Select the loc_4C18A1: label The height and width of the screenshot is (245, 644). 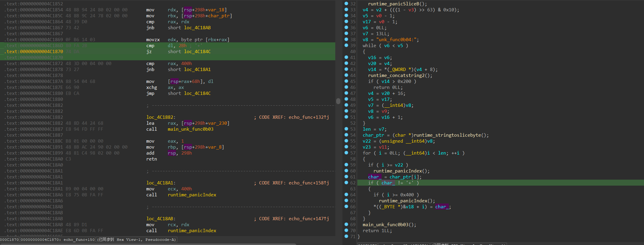pyautogui.click(x=161, y=183)
